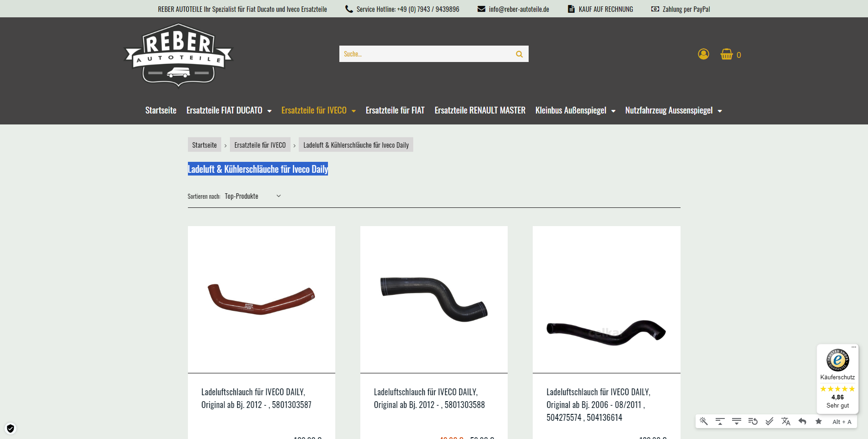
Task: Click the expand-text (arrow down) toolbar icon
Action: [737, 421]
